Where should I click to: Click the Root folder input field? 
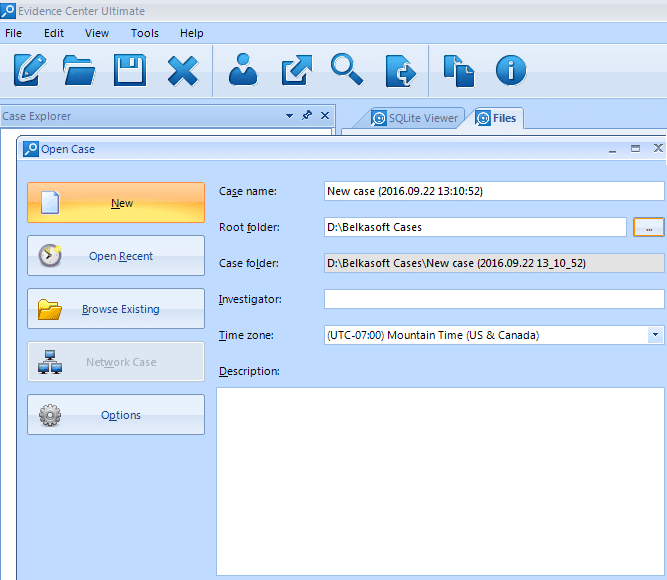(475, 227)
